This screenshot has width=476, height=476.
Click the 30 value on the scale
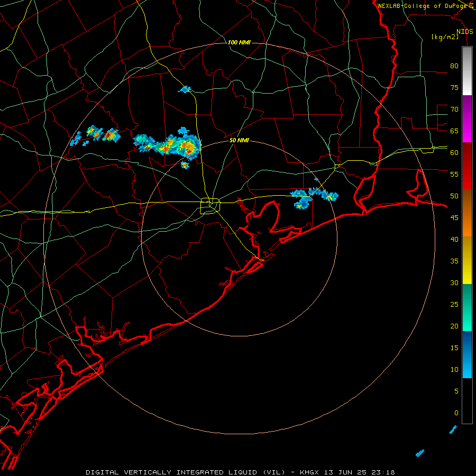tap(454, 282)
